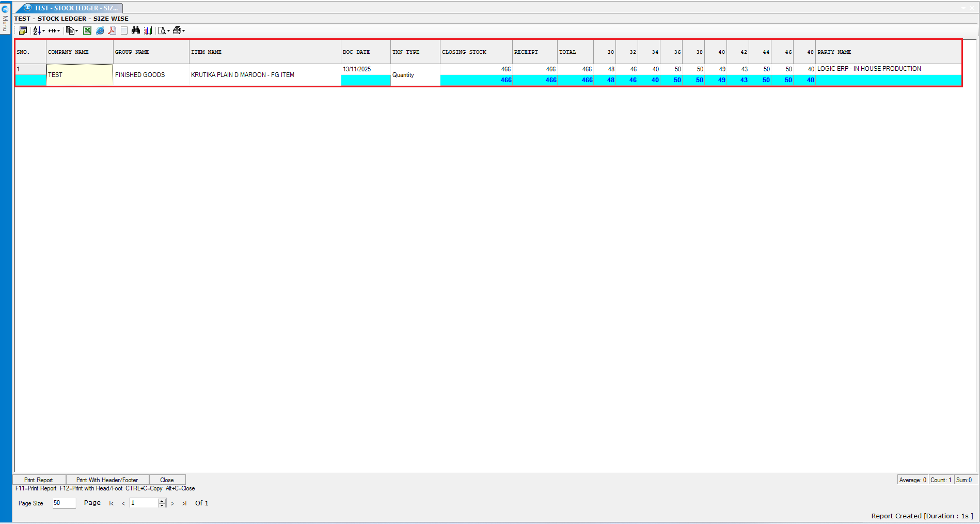The height and width of the screenshot is (524, 980).
Task: Open report in Internet Explorer view
Action: (x=100, y=30)
